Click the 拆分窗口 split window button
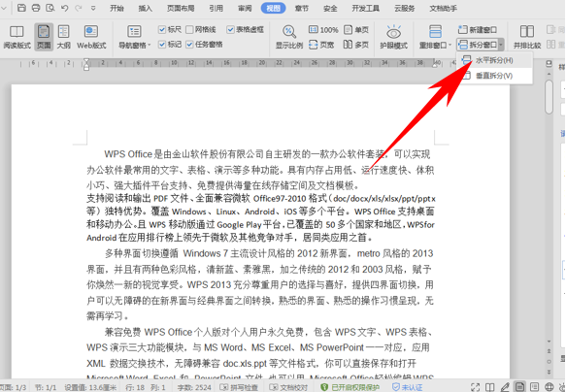 tap(478, 45)
